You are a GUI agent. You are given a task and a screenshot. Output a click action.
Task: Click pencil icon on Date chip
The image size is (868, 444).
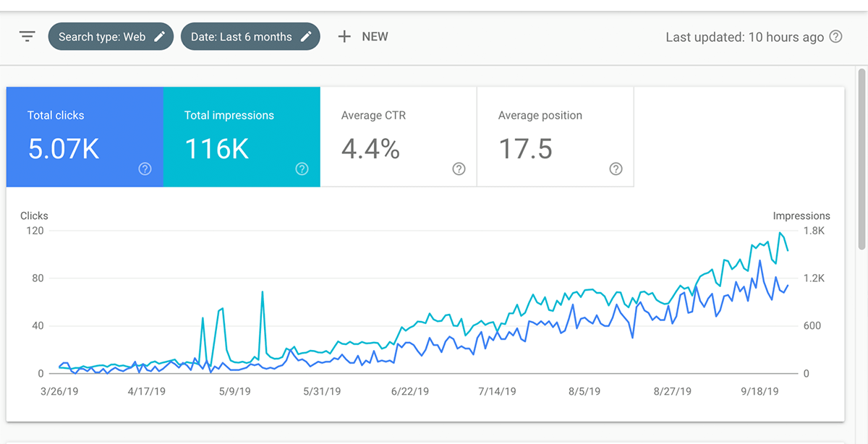307,36
